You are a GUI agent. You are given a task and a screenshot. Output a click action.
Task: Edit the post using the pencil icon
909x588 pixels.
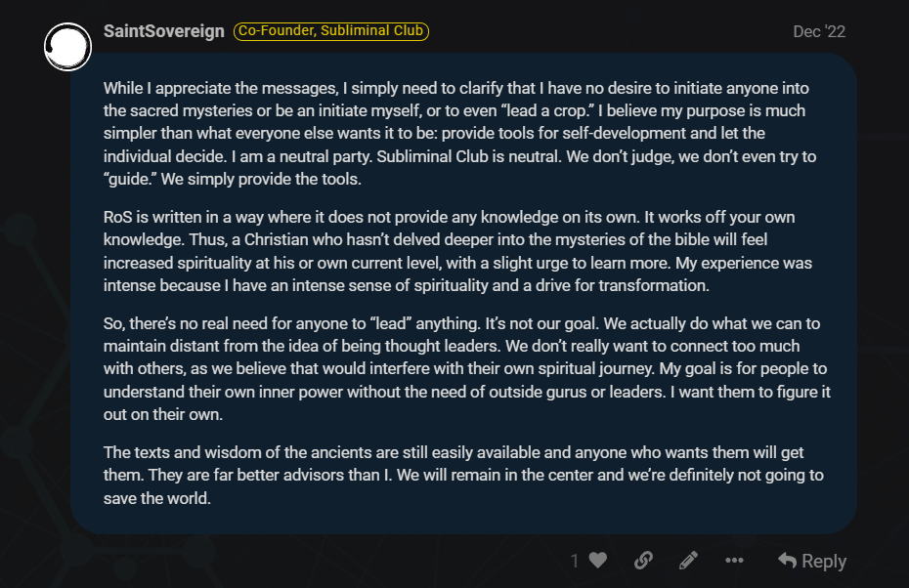point(688,561)
